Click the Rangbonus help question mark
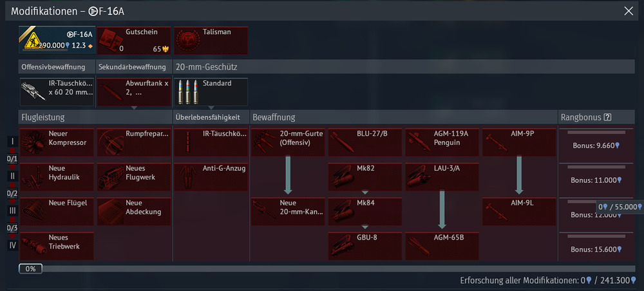Screen dimensions: 644x291 tap(607, 117)
